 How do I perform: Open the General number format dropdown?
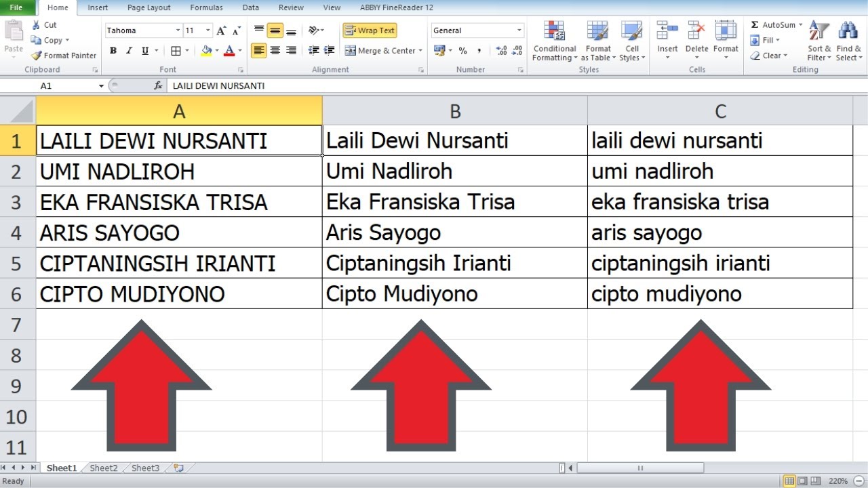[x=519, y=30]
